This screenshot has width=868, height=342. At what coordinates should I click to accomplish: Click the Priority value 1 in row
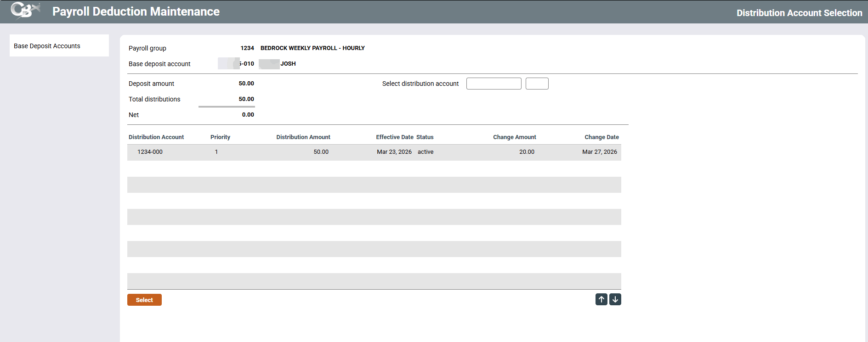pos(216,152)
